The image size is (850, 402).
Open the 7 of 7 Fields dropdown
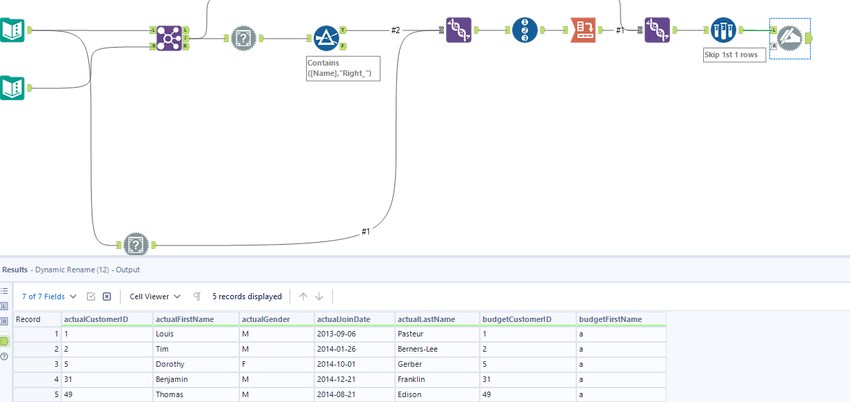(49, 296)
